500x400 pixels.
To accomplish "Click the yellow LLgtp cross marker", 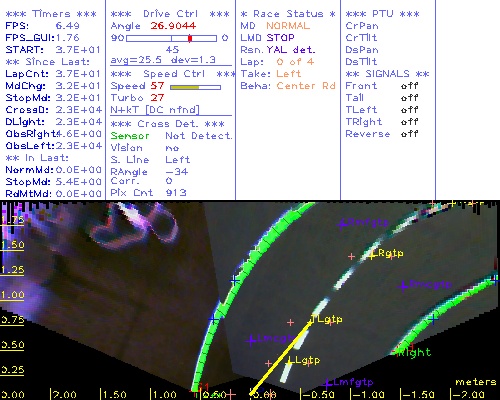I will pos(290,361).
